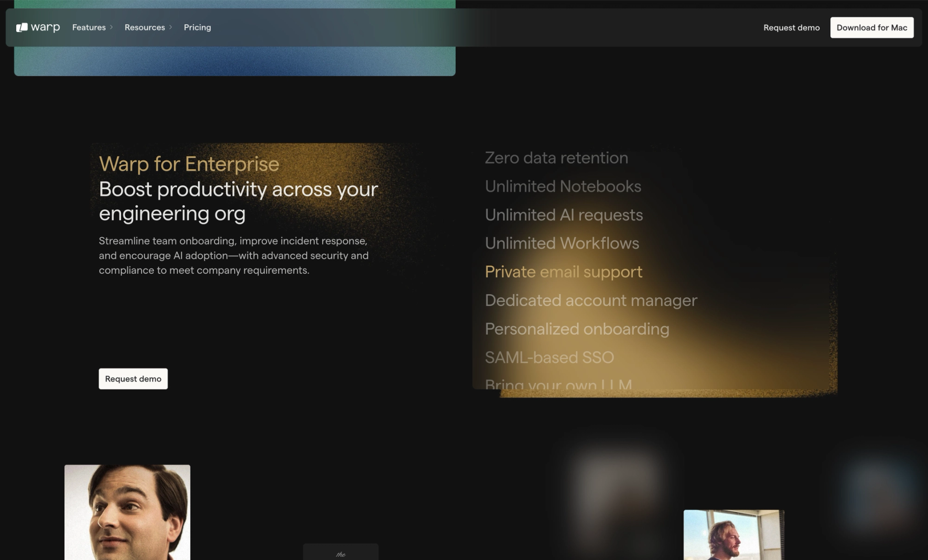Screen dimensions: 928x560
Task: Expand the Resources menu chevron
Action: (x=170, y=27)
